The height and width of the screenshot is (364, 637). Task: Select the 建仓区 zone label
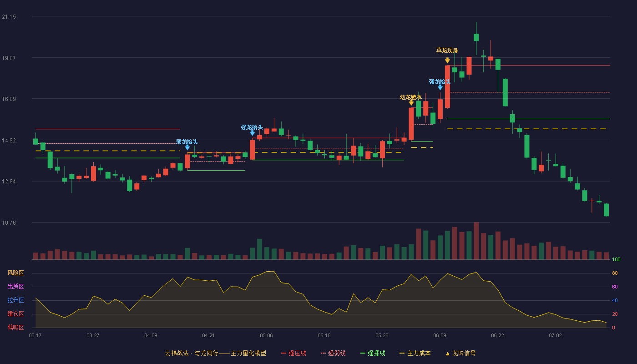(15, 314)
